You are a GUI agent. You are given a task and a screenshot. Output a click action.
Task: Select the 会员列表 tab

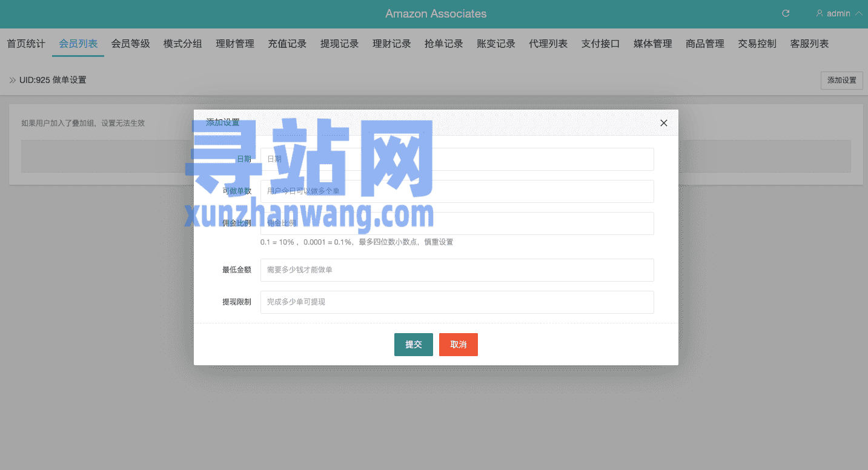[78, 44]
